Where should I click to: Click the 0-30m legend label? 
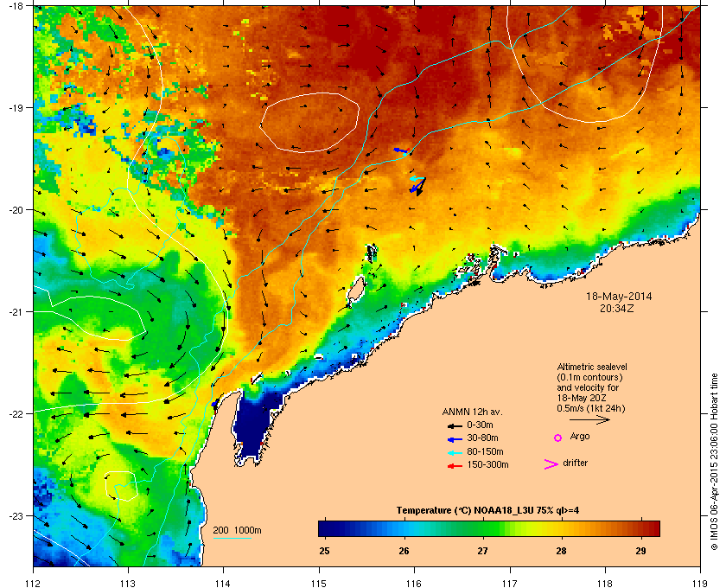click(481, 425)
